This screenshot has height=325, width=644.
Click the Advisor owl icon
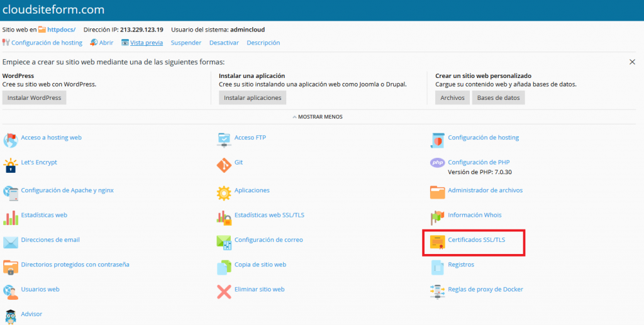tap(10, 316)
